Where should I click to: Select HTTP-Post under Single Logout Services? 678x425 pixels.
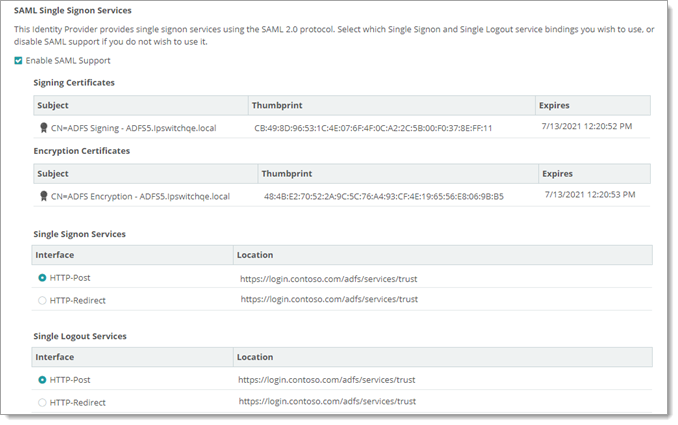point(42,380)
